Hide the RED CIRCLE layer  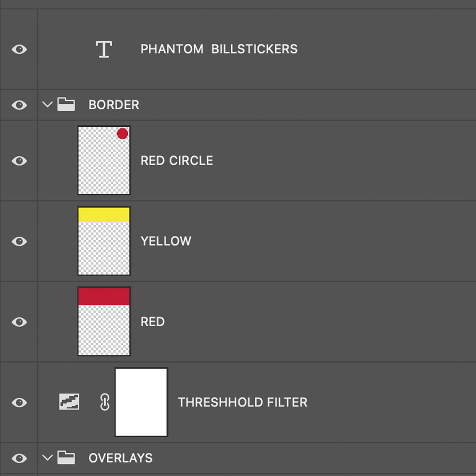coord(19,161)
